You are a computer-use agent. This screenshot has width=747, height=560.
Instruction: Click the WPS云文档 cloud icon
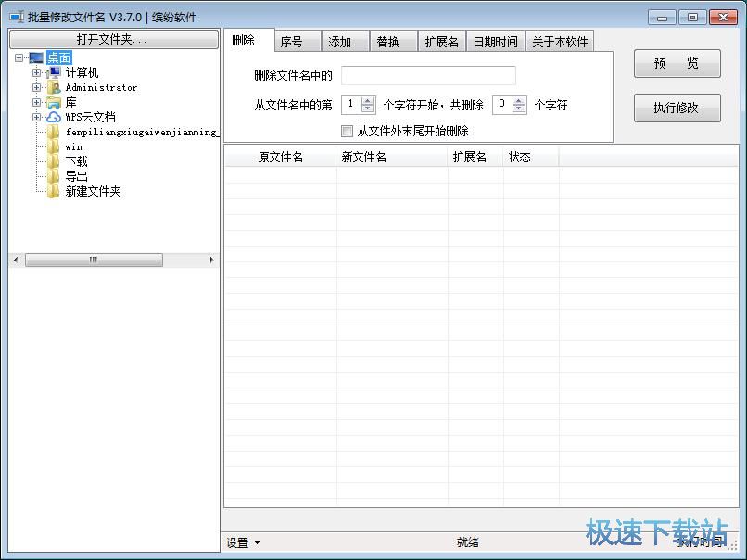pyautogui.click(x=54, y=117)
